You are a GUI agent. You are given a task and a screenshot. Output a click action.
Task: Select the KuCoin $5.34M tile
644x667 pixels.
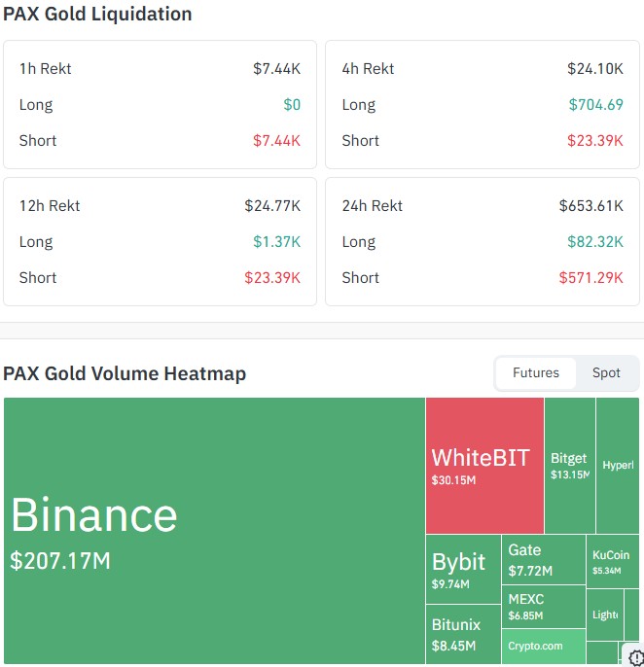click(x=613, y=562)
